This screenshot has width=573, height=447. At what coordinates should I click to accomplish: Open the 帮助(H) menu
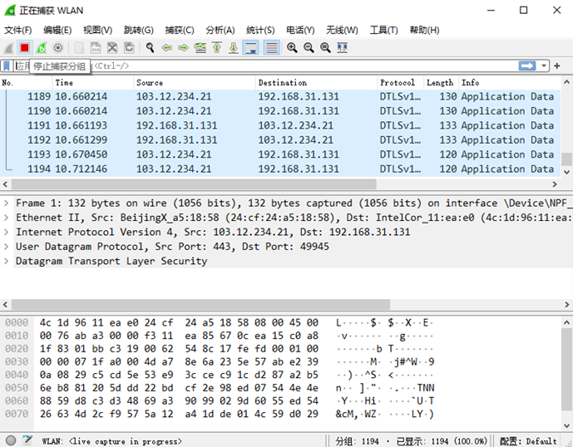click(424, 30)
